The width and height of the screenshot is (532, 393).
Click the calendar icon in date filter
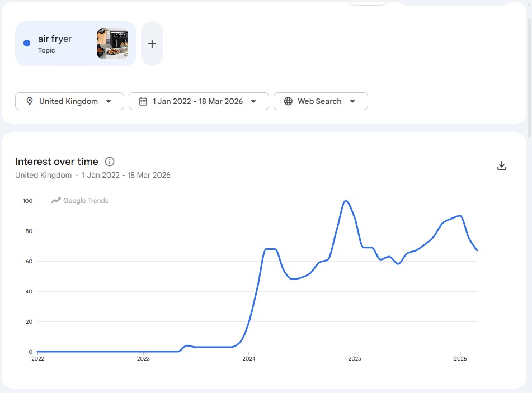pyautogui.click(x=143, y=101)
